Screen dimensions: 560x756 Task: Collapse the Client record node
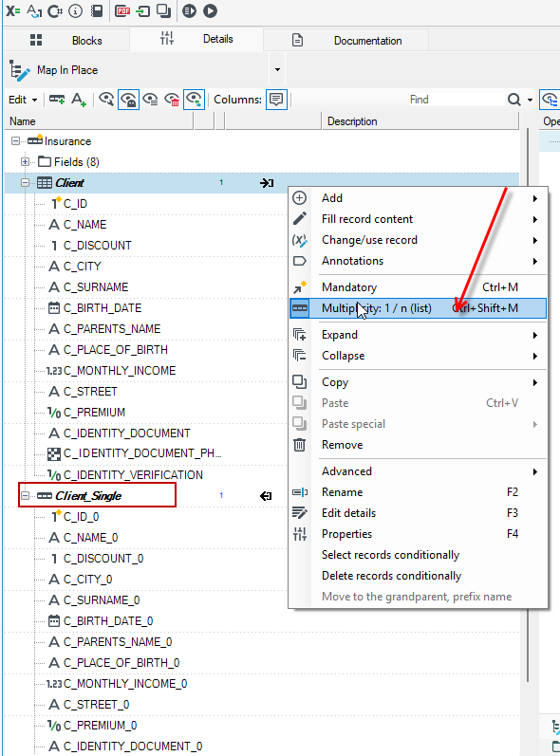tap(25, 183)
